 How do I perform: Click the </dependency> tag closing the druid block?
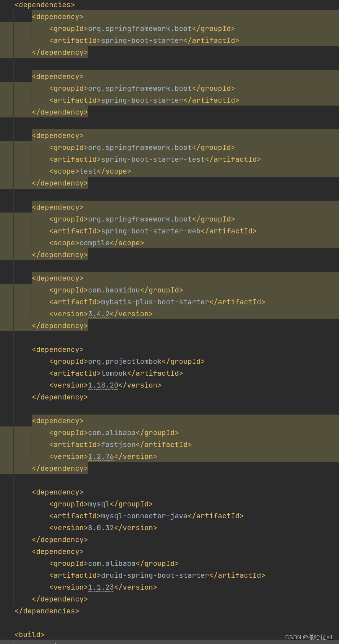[60, 599]
